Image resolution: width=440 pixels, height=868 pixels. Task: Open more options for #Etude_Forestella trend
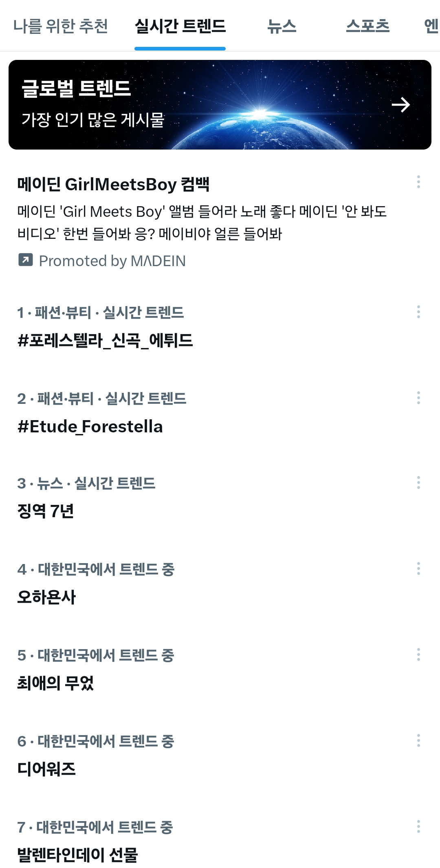[x=418, y=398]
